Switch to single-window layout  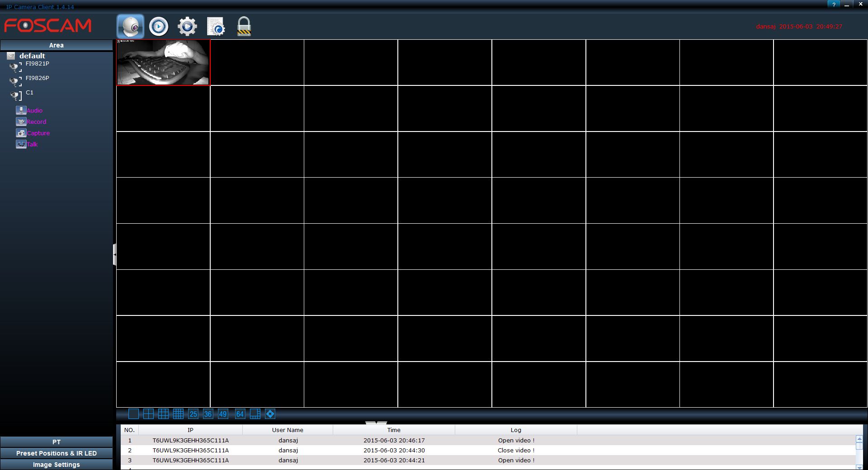[133, 414]
